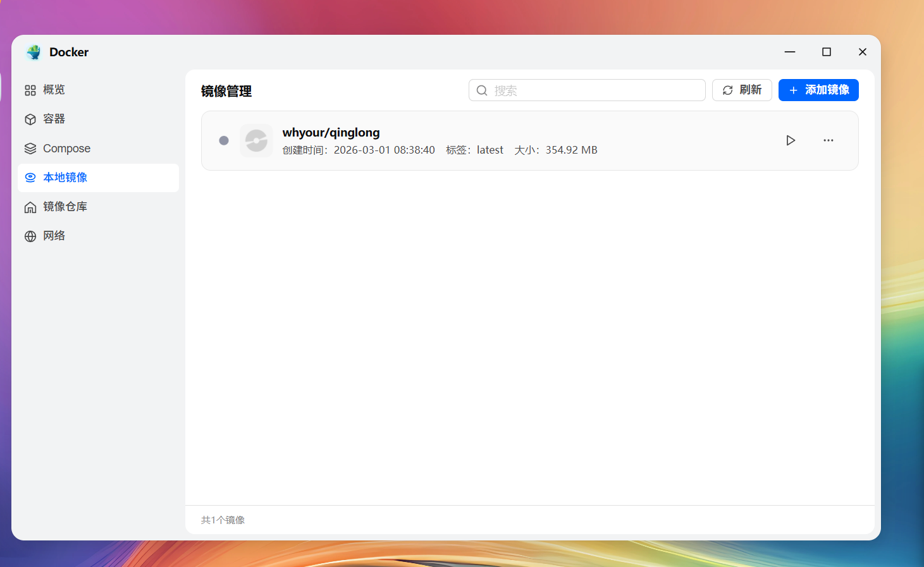The height and width of the screenshot is (567, 924).
Task: Click the gray status dot of whyour/qinglong
Action: click(224, 140)
